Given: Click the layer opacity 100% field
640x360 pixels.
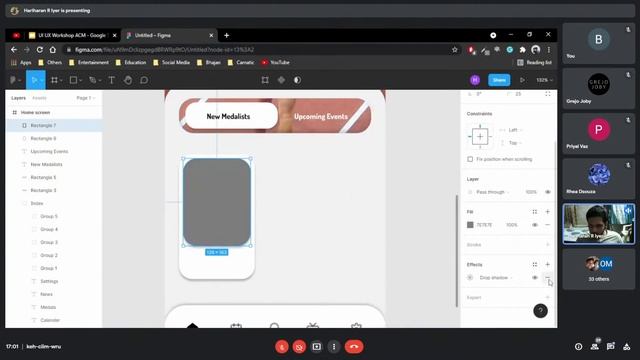Looking at the screenshot, I should (x=531, y=192).
